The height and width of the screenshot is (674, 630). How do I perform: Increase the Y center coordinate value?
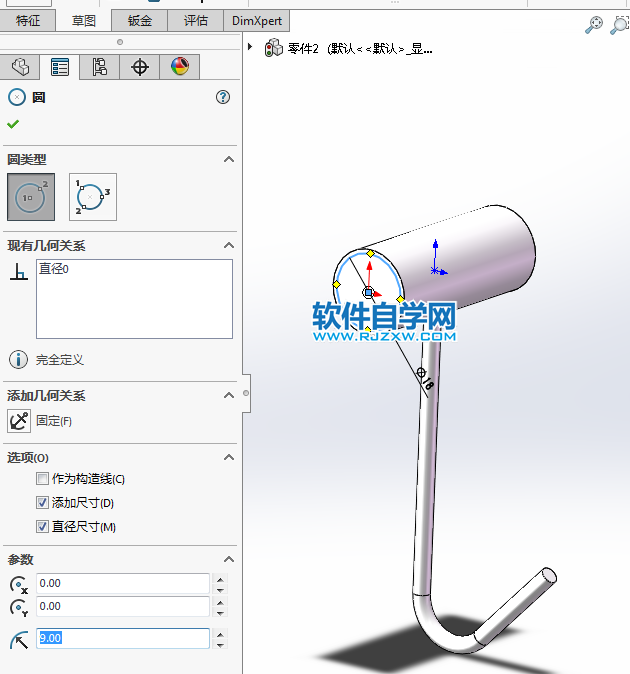220,603
